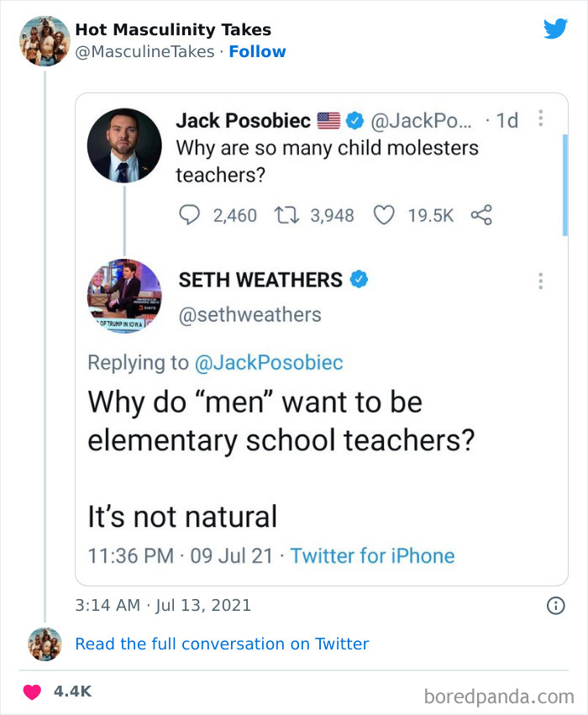The width and height of the screenshot is (588, 715).
Task: Open Read the full conversation on Twitter
Action: 223,644
